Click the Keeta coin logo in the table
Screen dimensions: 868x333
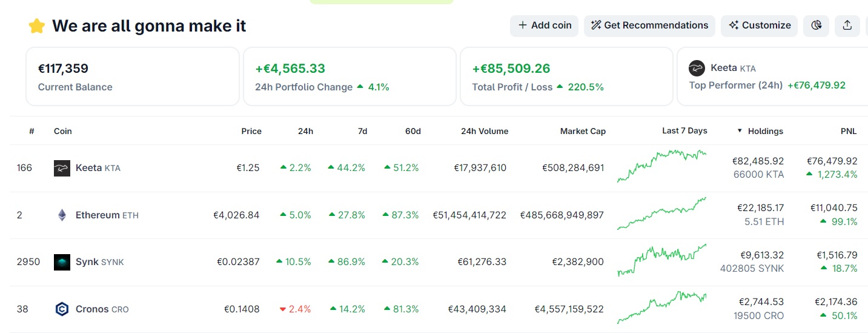(62, 168)
